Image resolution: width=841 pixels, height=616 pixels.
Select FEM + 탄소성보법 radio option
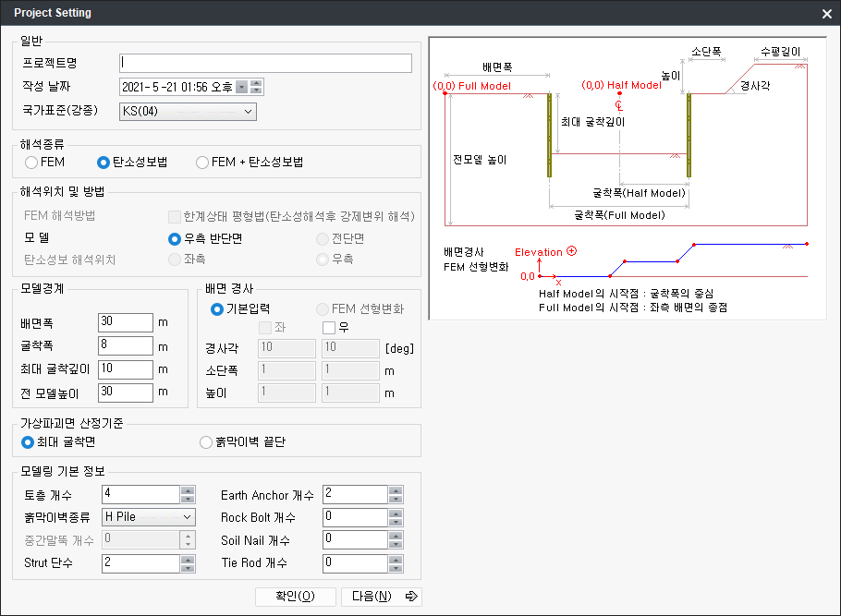[x=202, y=163]
